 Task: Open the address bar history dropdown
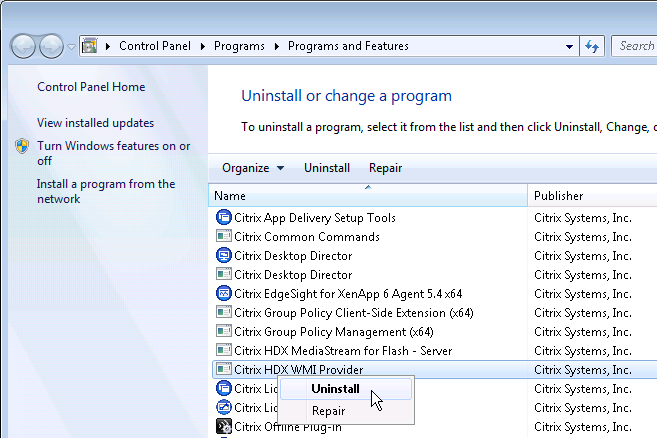click(x=569, y=46)
